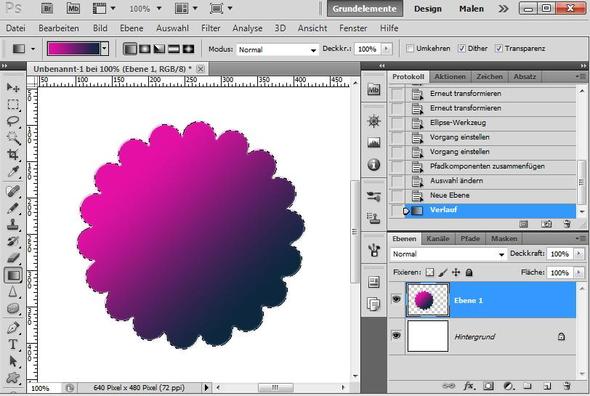Open Mini Bridge from top bar
The height and width of the screenshot is (396, 590).
tap(73, 8)
